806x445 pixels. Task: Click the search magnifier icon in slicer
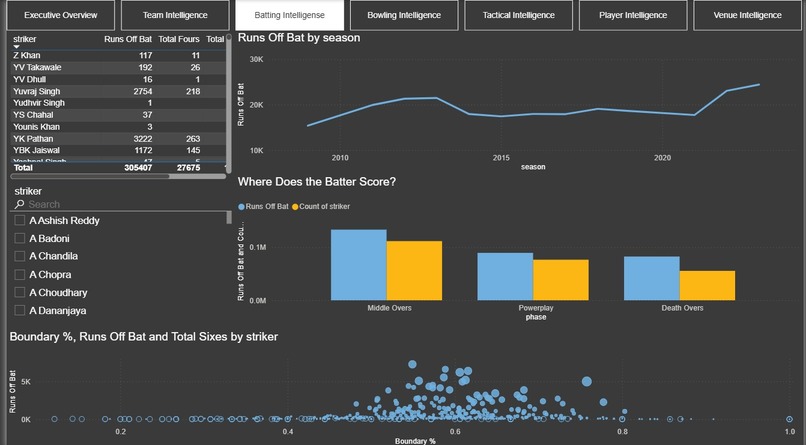(x=19, y=205)
